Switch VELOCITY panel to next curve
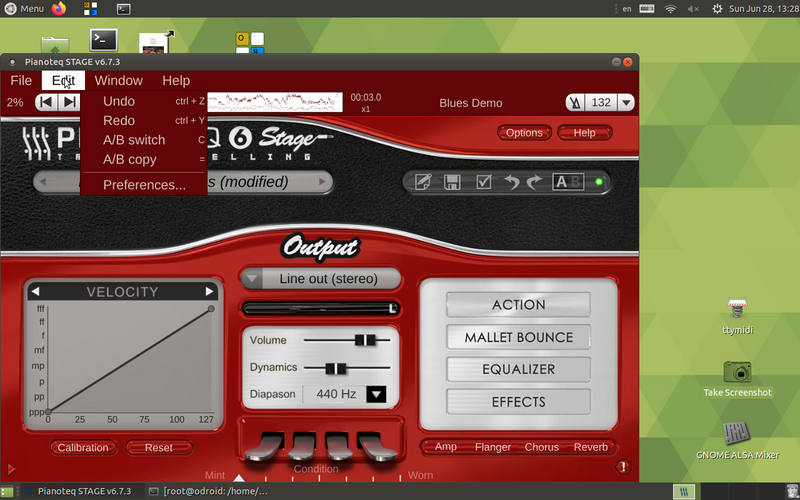 pos(209,291)
